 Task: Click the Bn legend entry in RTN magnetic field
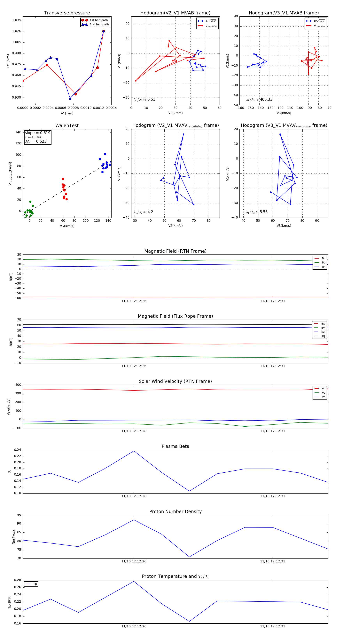pyautogui.click(x=320, y=267)
